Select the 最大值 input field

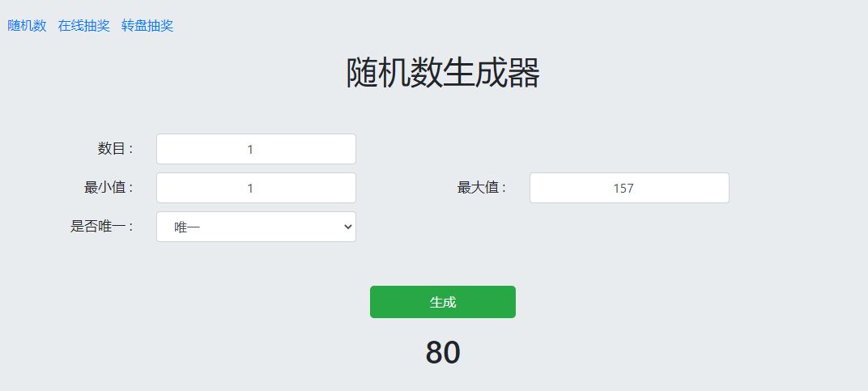coord(629,188)
